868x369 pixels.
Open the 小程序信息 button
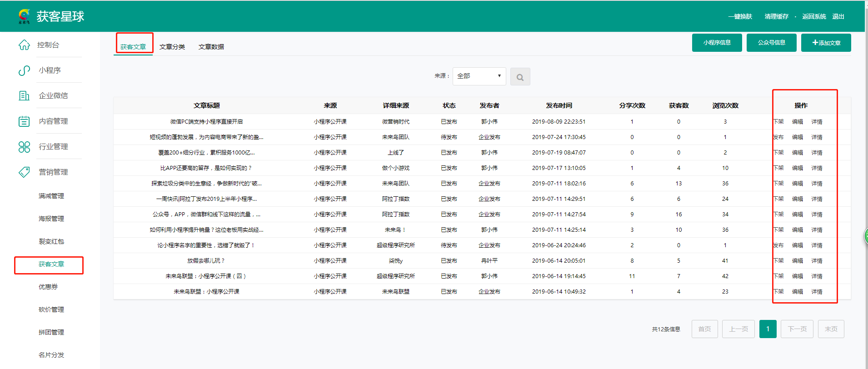tap(717, 43)
